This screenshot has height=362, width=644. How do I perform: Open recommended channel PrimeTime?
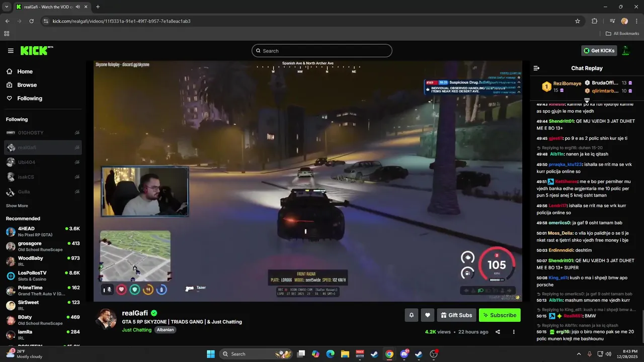43,291
